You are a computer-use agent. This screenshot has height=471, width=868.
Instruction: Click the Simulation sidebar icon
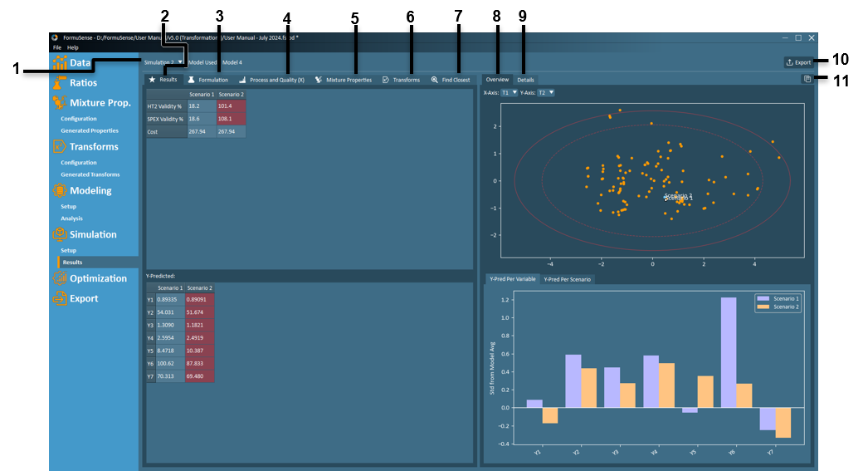pos(59,235)
